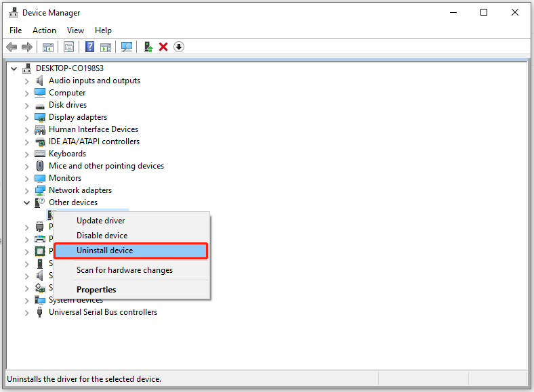Select the Monitors tree label
Image resolution: width=534 pixels, height=392 pixels.
(x=65, y=178)
